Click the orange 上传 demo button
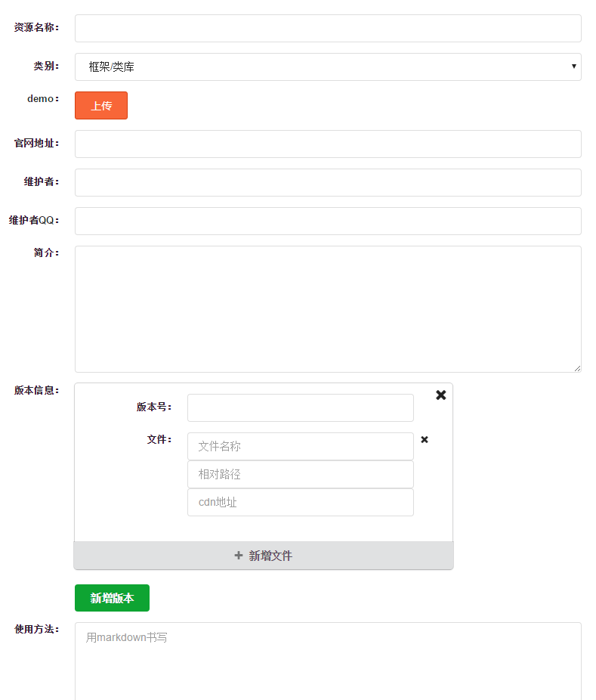596x700 pixels. coord(101,106)
